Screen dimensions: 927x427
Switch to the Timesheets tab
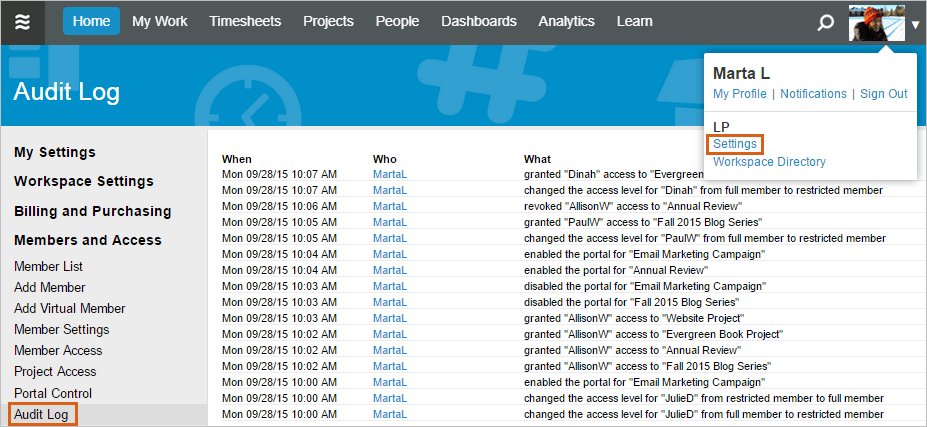click(x=245, y=21)
